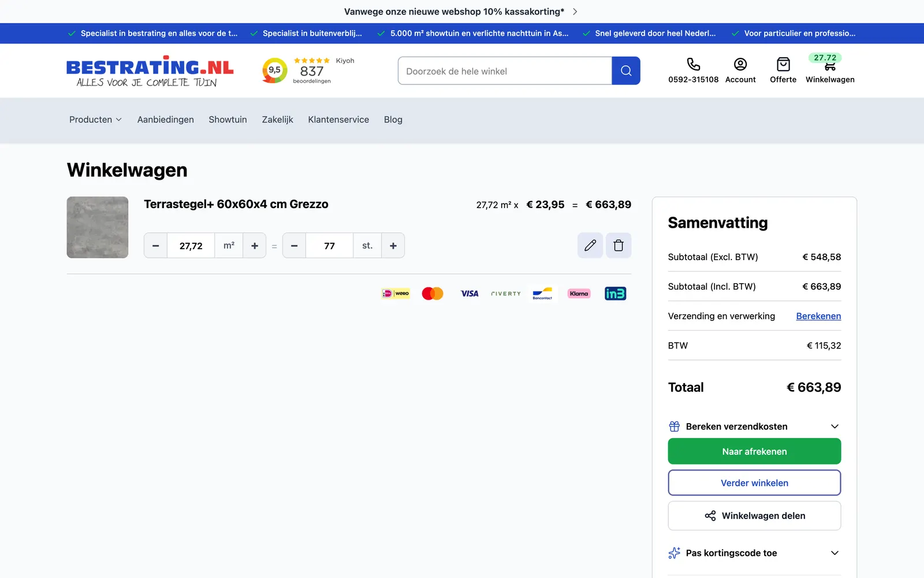Click the Winkelwagen delen button
The height and width of the screenshot is (578, 924).
point(754,516)
